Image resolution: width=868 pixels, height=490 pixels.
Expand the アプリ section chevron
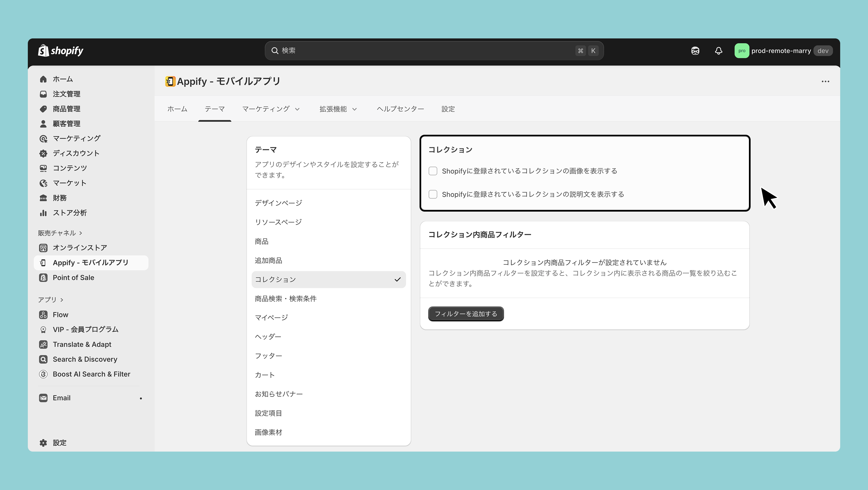(x=62, y=300)
